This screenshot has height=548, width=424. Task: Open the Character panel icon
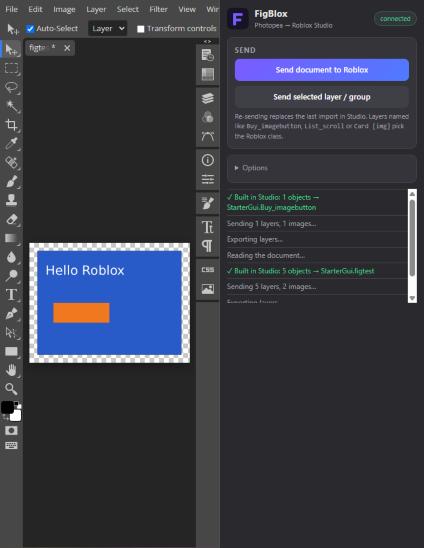pos(208,227)
